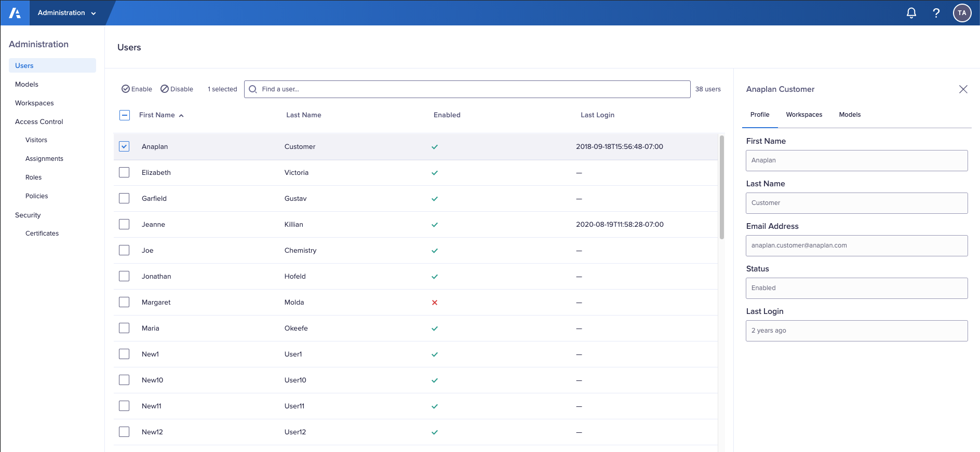Click the Anaplan logo icon

15,13
